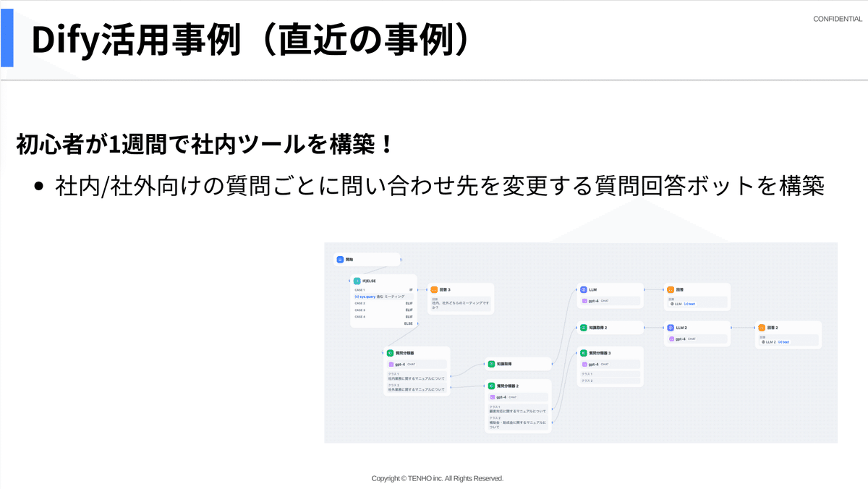Click the 質問分類器 2 classifier icon
868x489 pixels.
pos(491,386)
